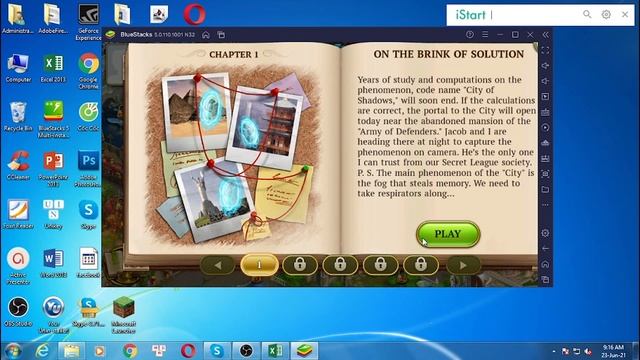This screenshot has width=640, height=360.
Task: Click the locked chapter button beside page 1
Action: pos(300,265)
